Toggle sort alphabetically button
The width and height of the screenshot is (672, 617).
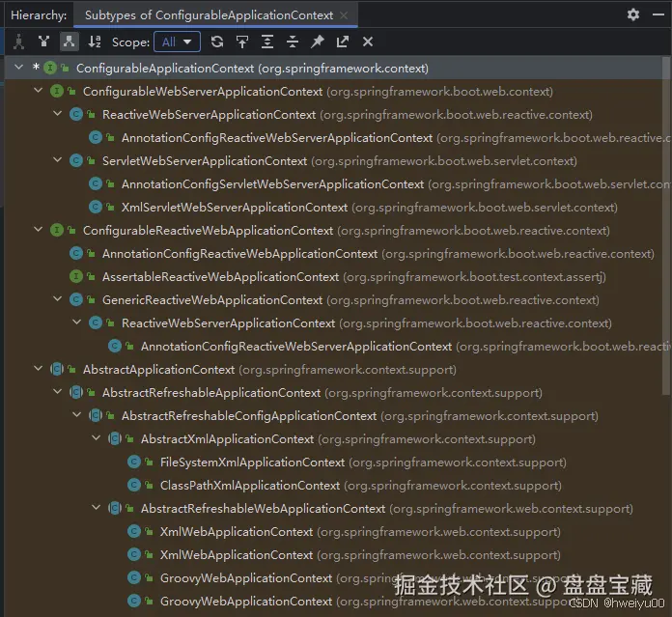coord(95,42)
